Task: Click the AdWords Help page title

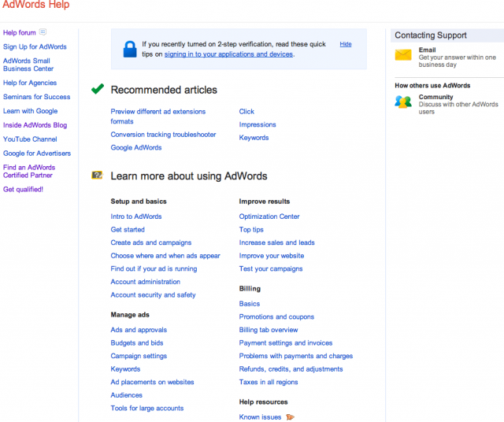Action: click(36, 4)
